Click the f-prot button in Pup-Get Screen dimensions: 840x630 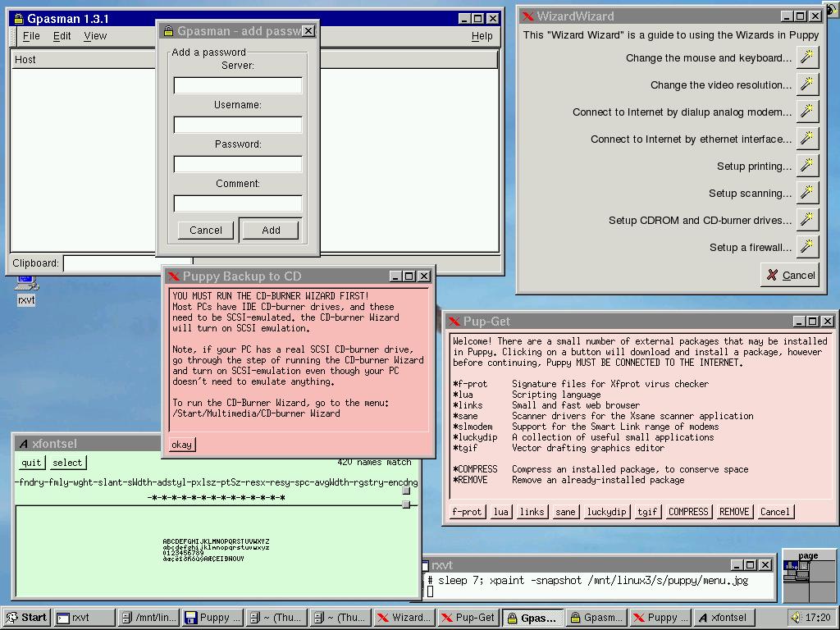coord(467,512)
